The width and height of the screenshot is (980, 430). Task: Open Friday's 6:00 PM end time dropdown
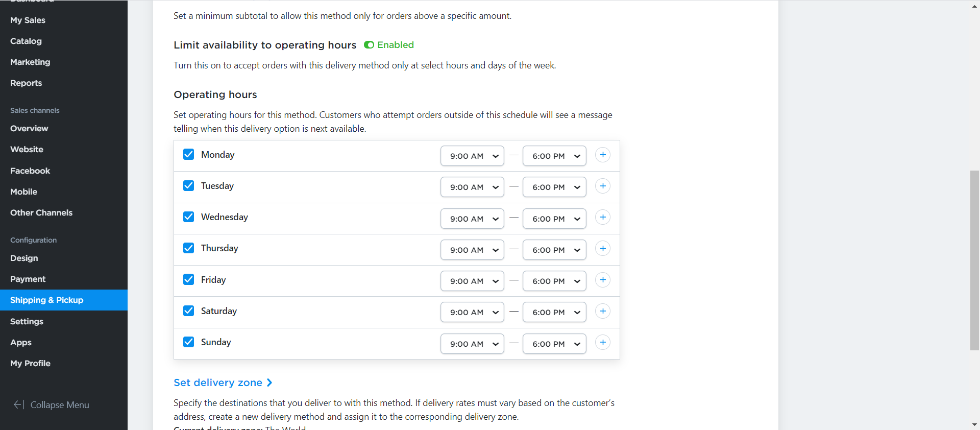(x=554, y=281)
